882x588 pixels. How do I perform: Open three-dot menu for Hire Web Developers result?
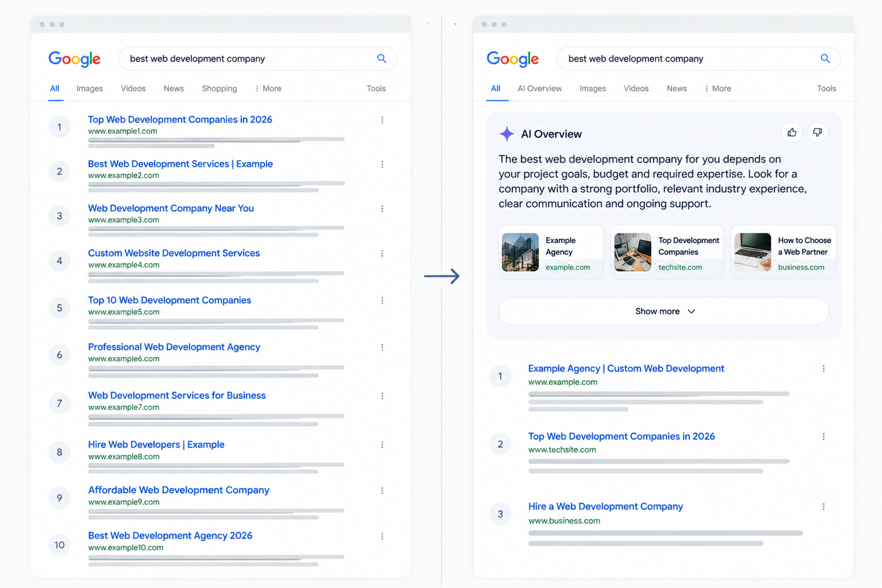[382, 445]
